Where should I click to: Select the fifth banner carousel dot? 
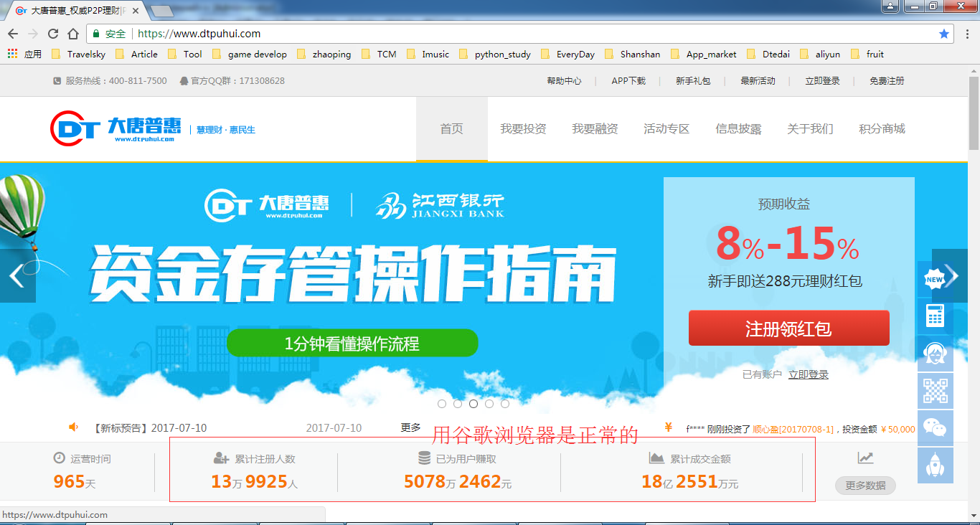[x=505, y=404]
